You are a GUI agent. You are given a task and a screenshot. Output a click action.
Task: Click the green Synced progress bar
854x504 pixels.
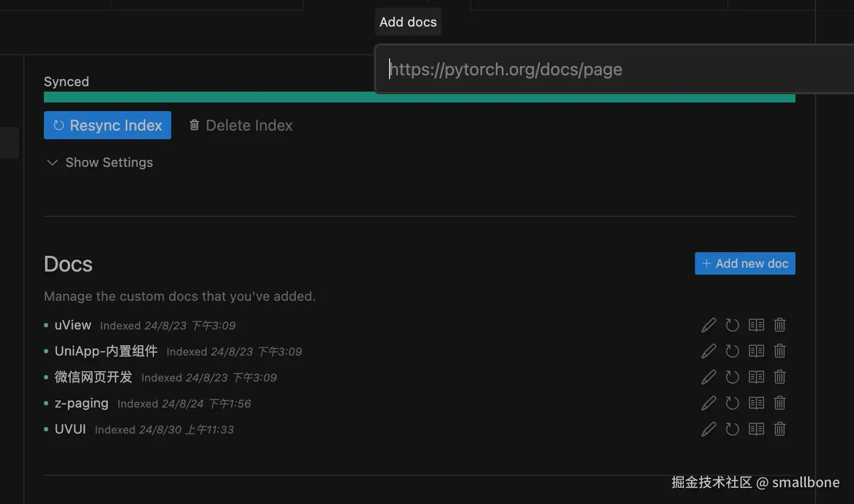click(x=206, y=98)
